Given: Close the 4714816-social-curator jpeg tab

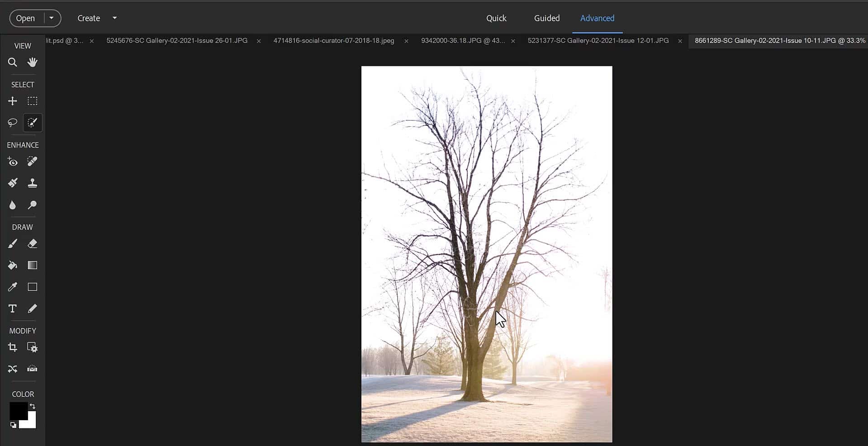Looking at the screenshot, I should click(x=406, y=41).
